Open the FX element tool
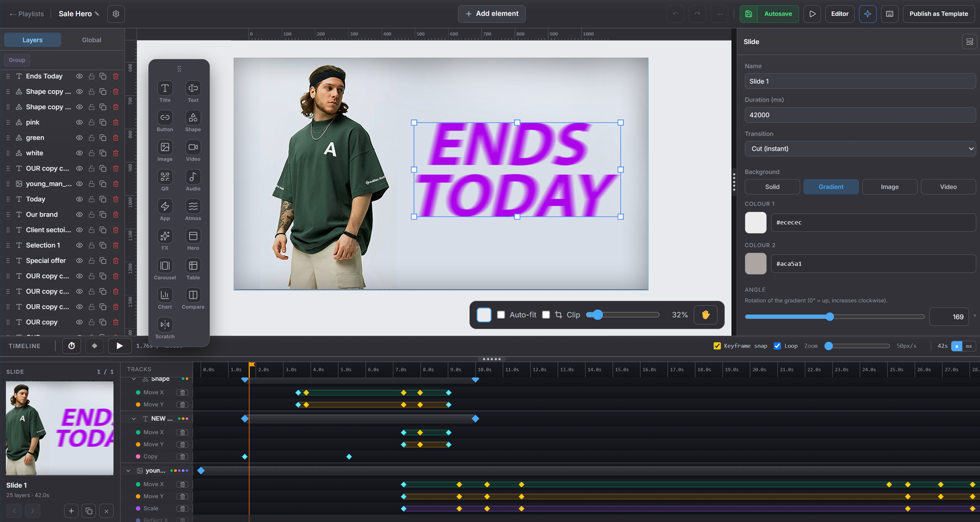This screenshot has height=522, width=980. click(165, 240)
